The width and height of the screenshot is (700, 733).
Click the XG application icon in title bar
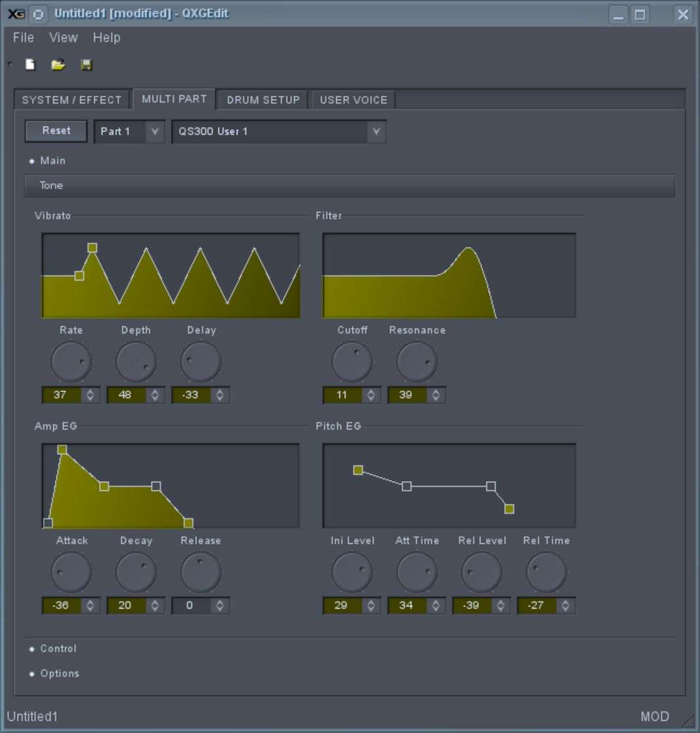[x=16, y=14]
